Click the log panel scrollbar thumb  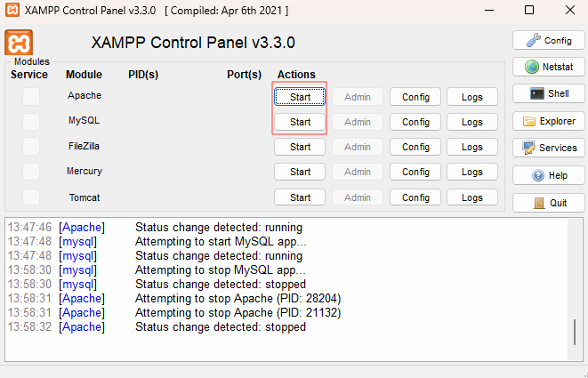tap(575, 333)
